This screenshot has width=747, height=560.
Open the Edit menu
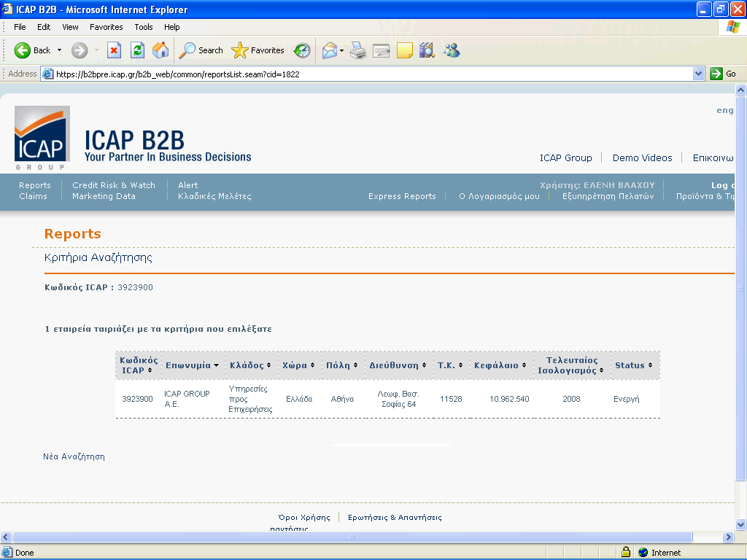click(44, 27)
